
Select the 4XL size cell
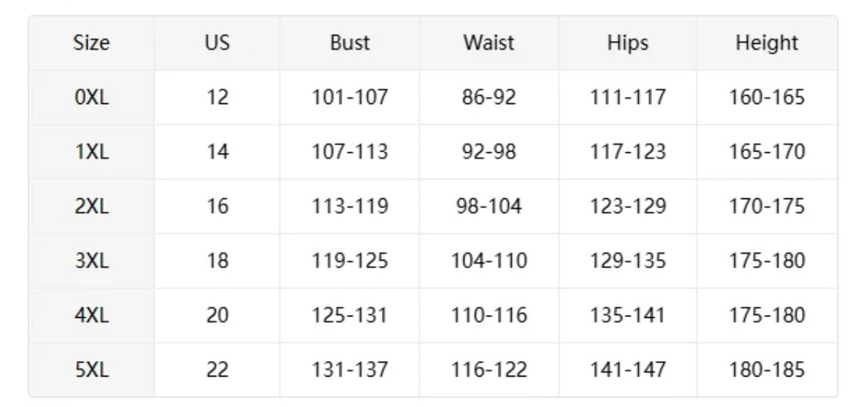tap(92, 315)
